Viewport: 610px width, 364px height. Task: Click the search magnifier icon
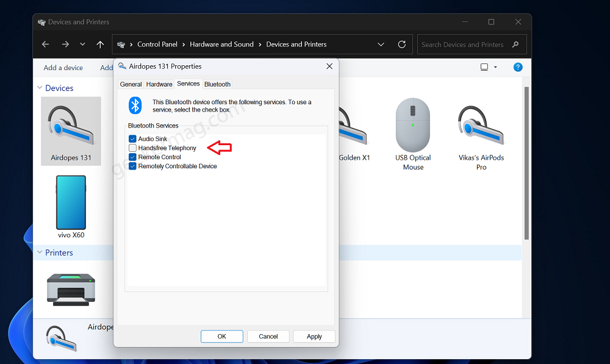(515, 45)
